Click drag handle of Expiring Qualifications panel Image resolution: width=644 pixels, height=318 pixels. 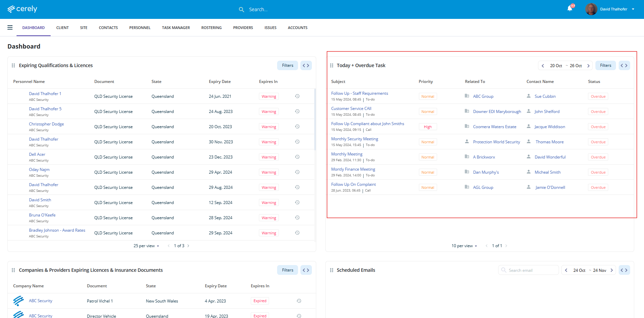[x=14, y=65]
